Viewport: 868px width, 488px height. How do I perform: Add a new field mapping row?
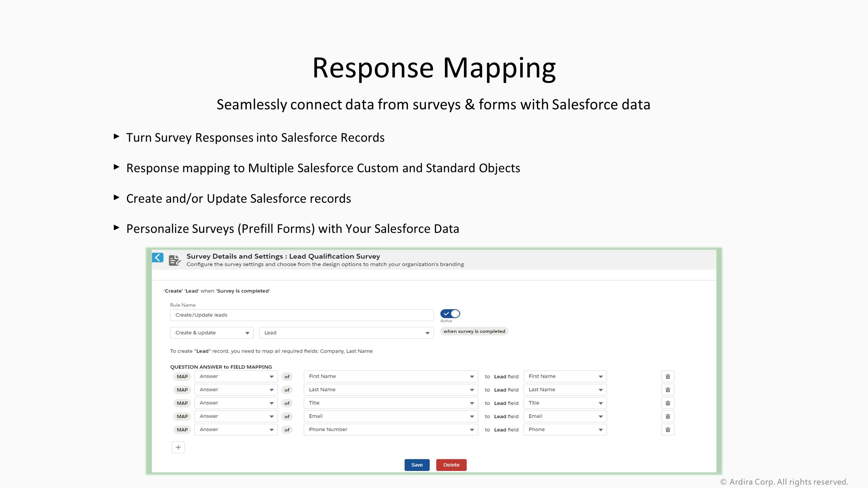click(x=178, y=447)
